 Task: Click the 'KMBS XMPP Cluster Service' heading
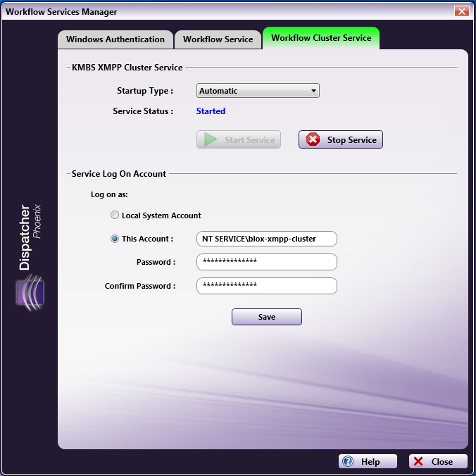pyautogui.click(x=127, y=68)
